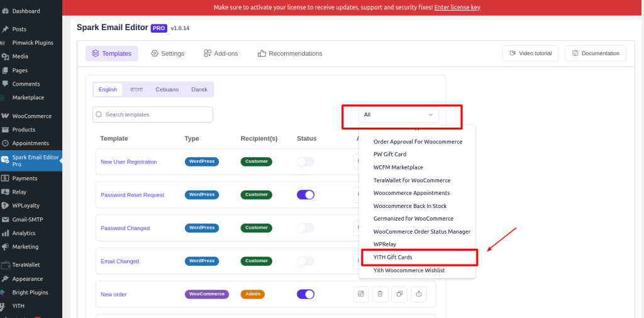Click the Products archive icon

pos(5,129)
